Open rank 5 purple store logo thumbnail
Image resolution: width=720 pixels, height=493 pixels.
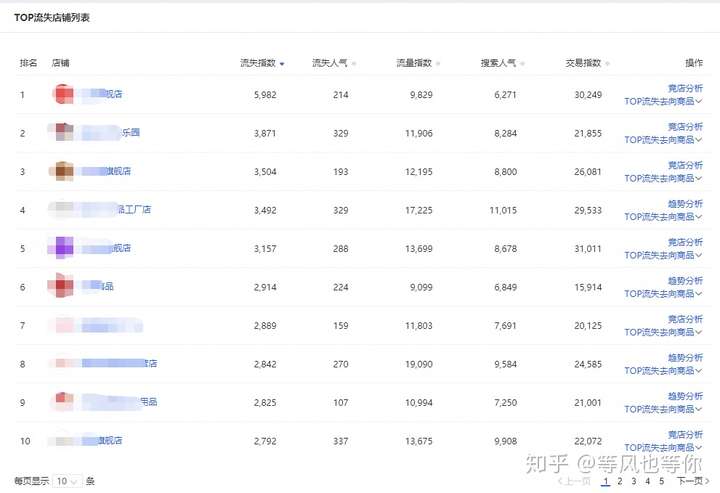[x=63, y=248]
